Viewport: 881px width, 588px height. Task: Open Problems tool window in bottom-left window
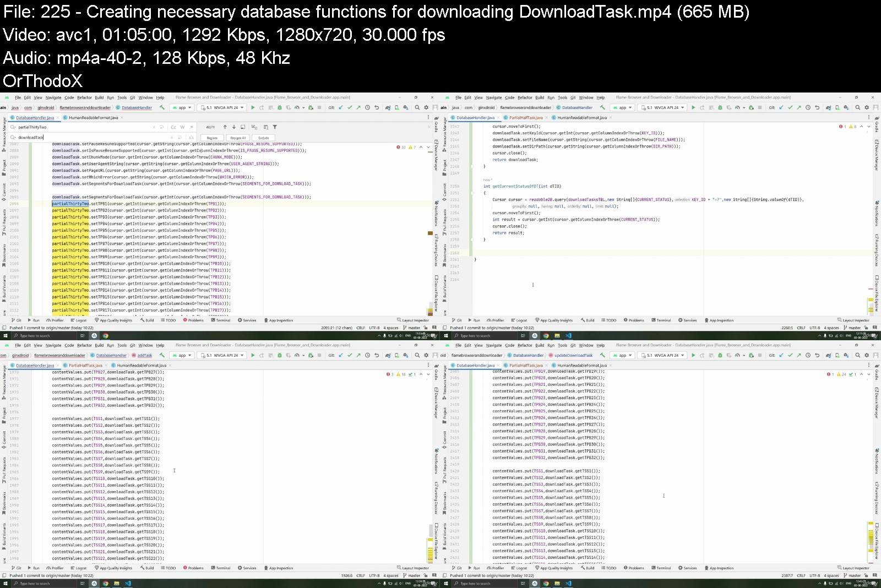193,568
